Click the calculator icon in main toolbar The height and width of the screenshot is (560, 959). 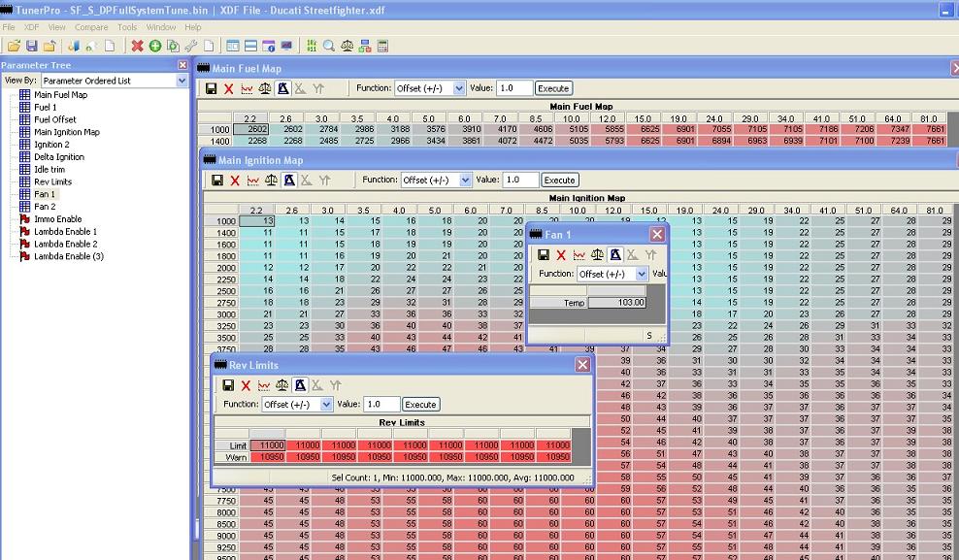pos(382,46)
